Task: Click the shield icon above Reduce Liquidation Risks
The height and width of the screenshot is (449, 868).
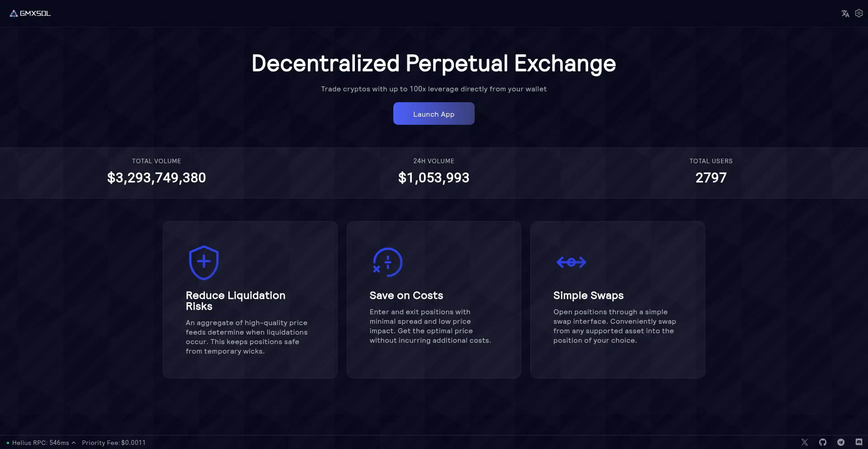Action: pyautogui.click(x=204, y=262)
